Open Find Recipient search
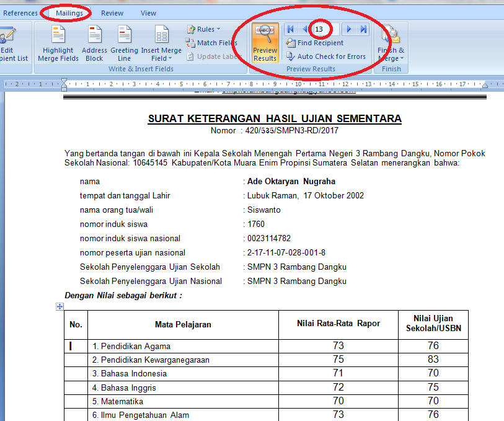 pos(316,42)
